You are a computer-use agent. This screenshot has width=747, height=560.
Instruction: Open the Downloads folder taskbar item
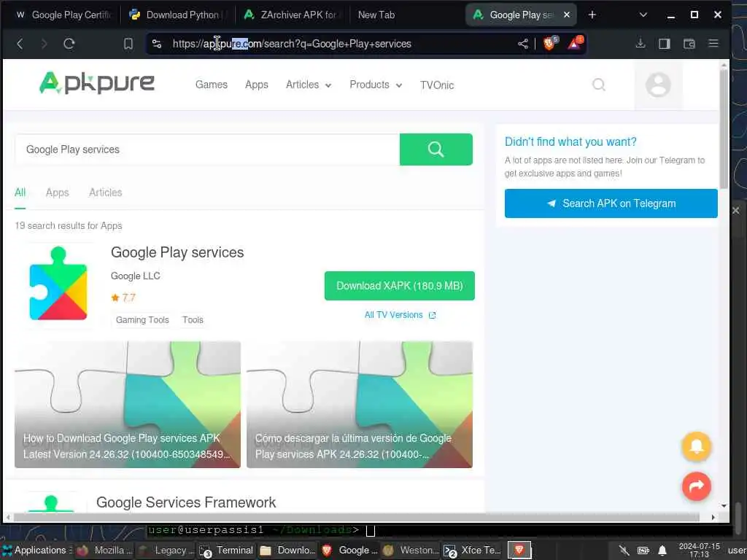pyautogui.click(x=287, y=551)
